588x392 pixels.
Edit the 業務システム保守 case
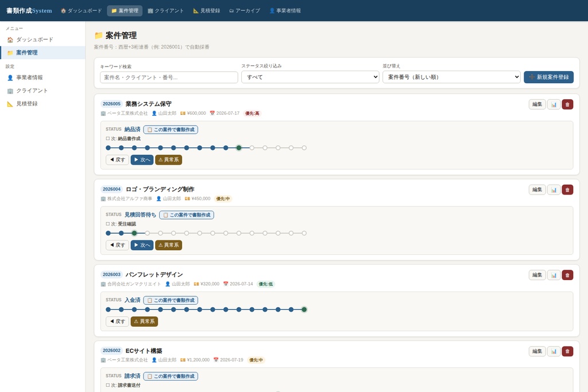537,104
